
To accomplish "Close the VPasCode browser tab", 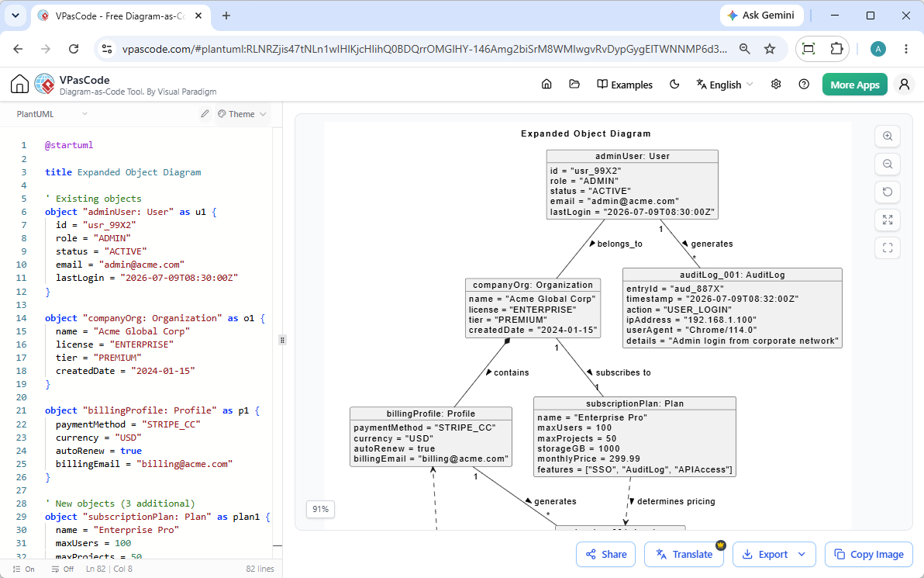I will pyautogui.click(x=198, y=16).
